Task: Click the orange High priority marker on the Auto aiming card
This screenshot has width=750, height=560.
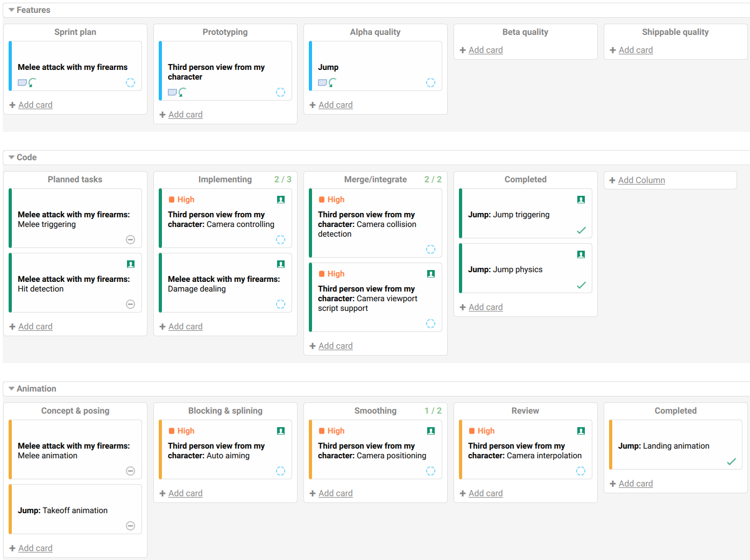Action: coord(172,431)
